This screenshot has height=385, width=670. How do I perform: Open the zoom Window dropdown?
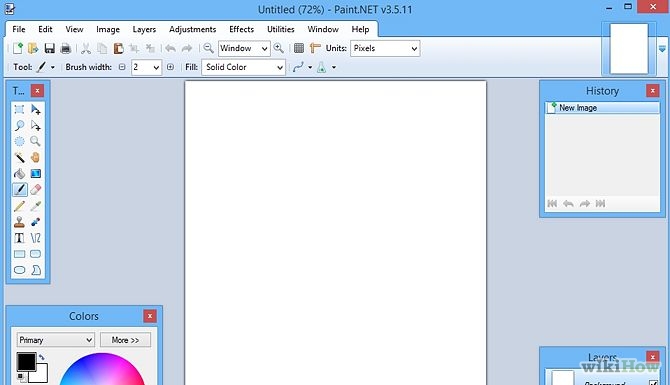coord(244,48)
